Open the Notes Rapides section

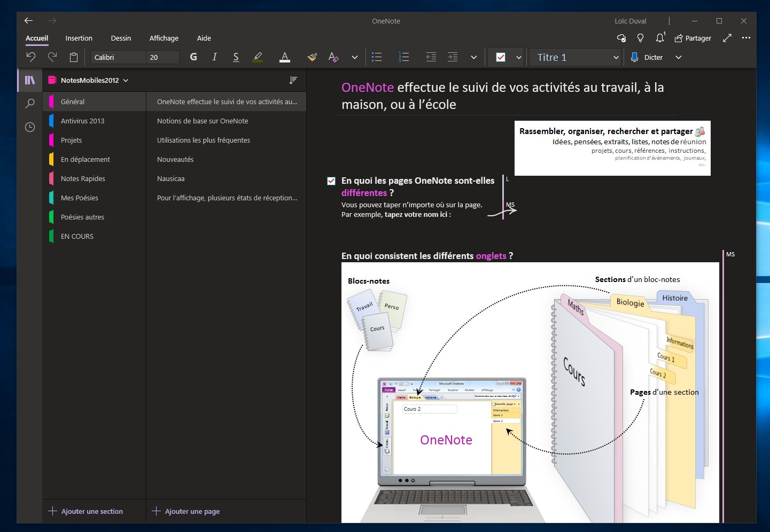(x=95, y=178)
